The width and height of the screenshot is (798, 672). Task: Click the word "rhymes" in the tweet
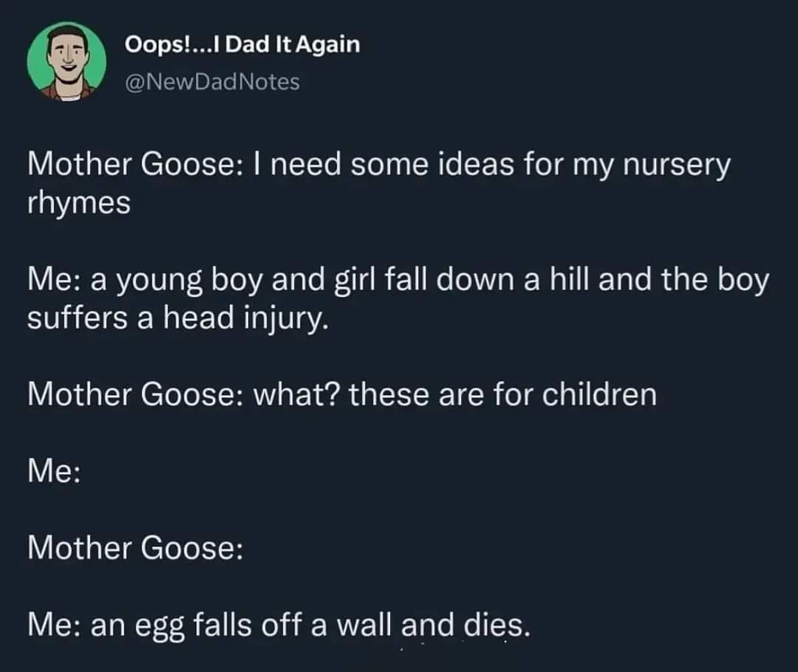click(x=78, y=202)
